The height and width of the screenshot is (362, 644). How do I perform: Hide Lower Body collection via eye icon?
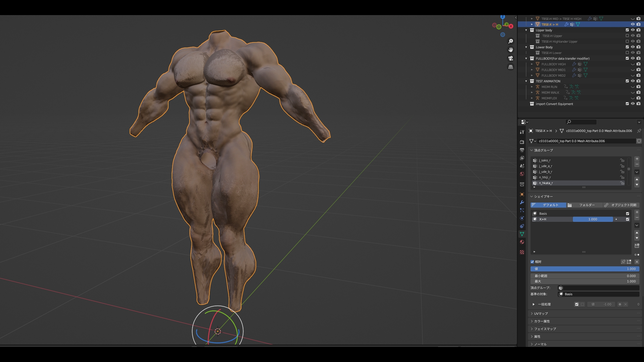point(633,47)
